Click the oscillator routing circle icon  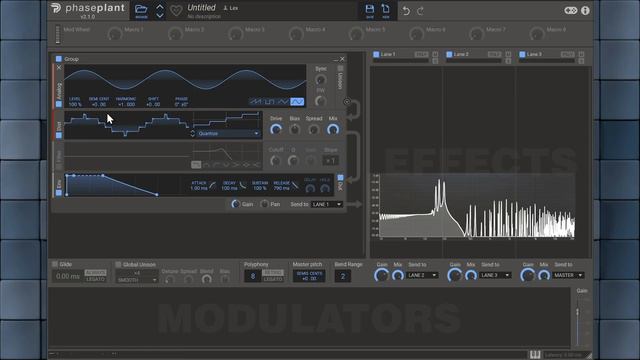pos(347,102)
